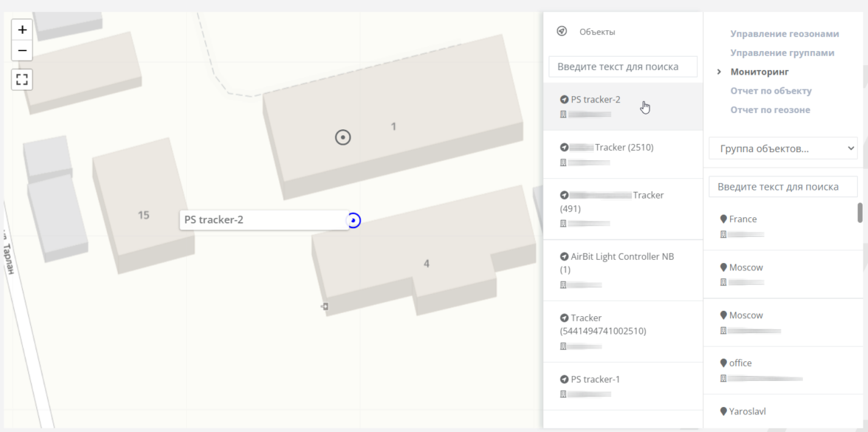This screenshot has width=868, height=432.
Task: Click the navigation icon beside PS tracker-1
Action: pos(565,380)
